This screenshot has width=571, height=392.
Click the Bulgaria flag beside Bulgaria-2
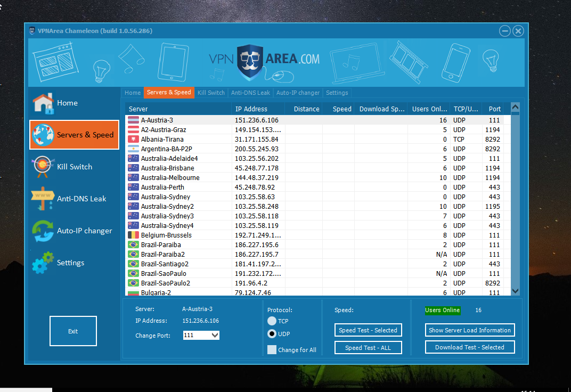tap(133, 292)
